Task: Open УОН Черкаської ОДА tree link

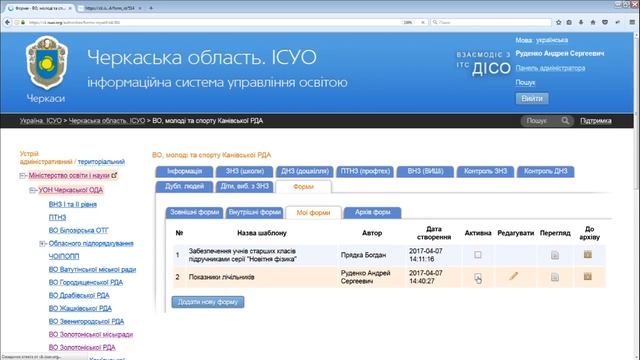Action: (x=71, y=190)
